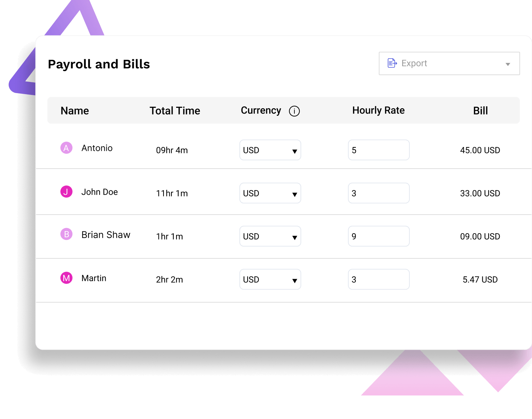Viewport: 532px width, 419px height.
Task: Click the Bill column header
Action: point(481,111)
